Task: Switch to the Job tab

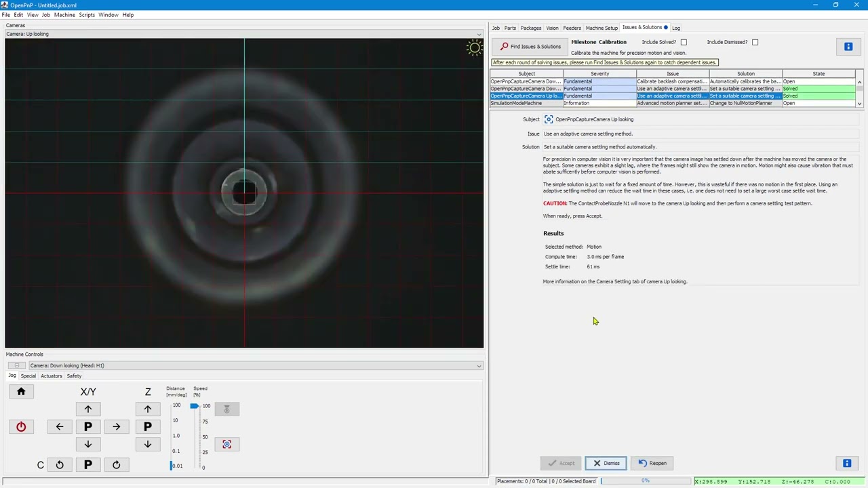Action: (496, 28)
